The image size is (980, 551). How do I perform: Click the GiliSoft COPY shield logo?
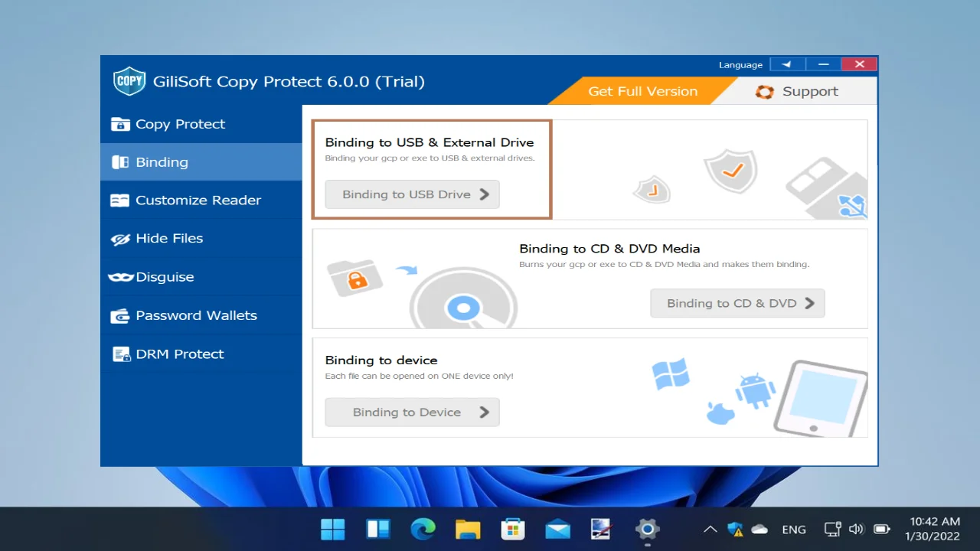coord(129,81)
